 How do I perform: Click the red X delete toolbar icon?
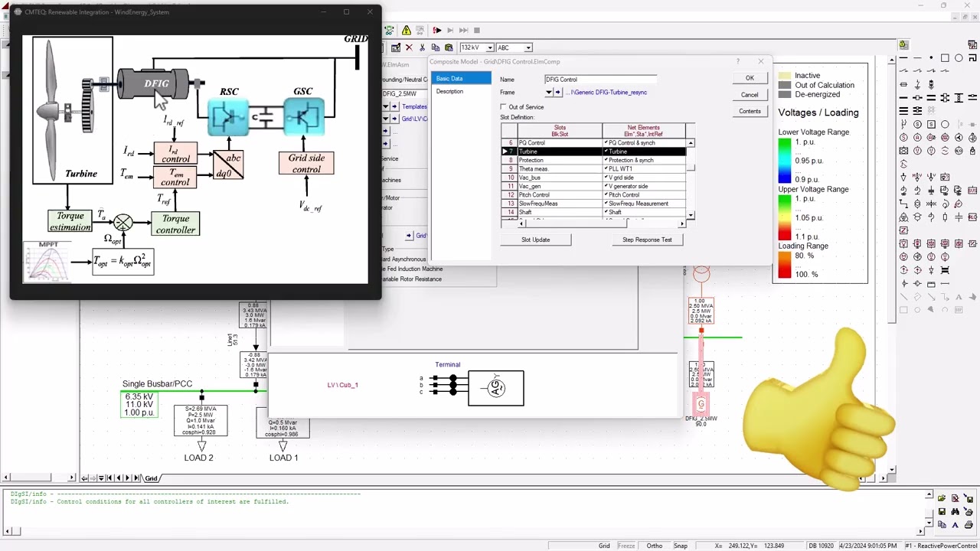pos(410,47)
